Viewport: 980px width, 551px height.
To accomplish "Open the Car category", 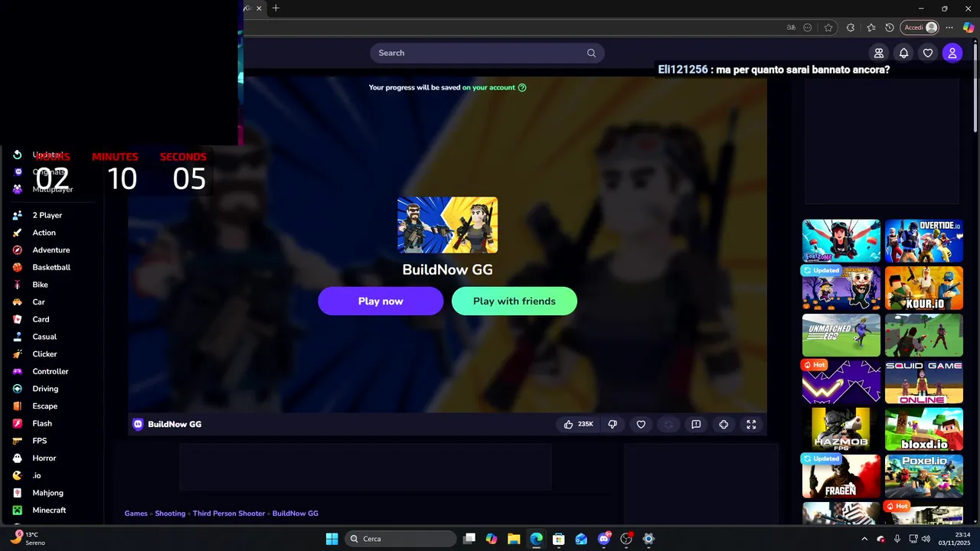I will (38, 302).
